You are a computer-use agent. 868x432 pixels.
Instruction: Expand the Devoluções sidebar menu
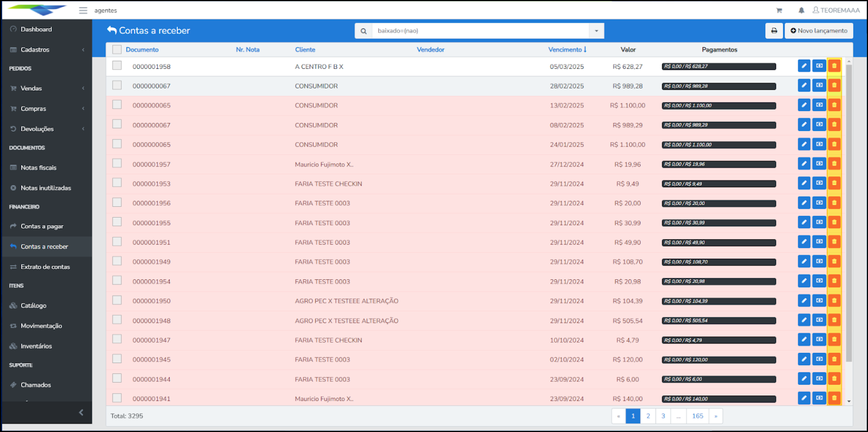47,129
